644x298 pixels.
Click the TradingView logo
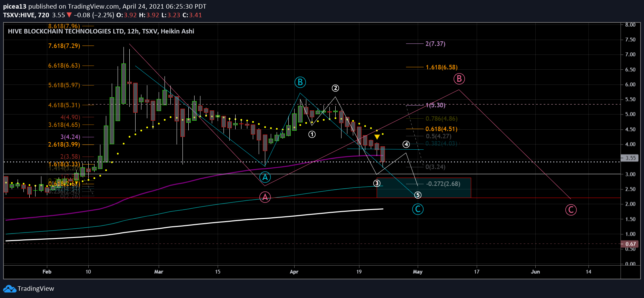tap(29, 289)
